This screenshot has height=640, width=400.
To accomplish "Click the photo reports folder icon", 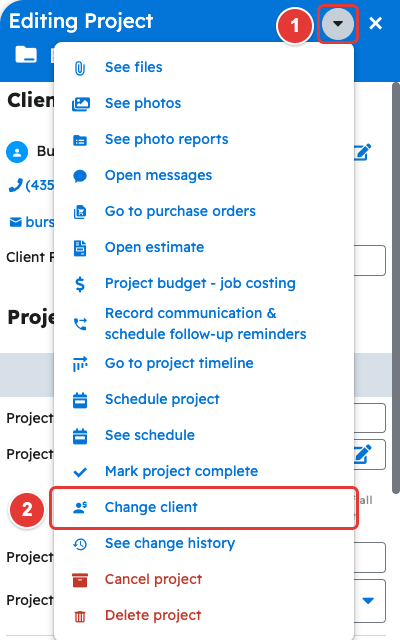I will pos(80,140).
